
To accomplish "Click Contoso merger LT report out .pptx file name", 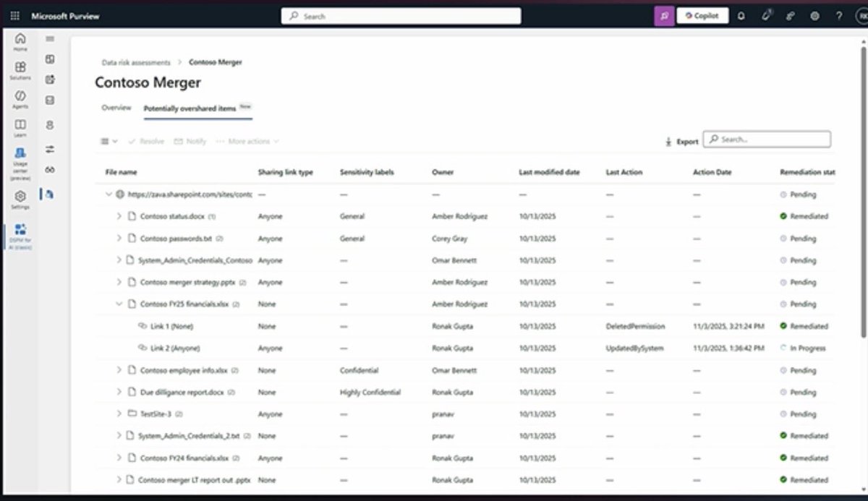I will click(195, 480).
